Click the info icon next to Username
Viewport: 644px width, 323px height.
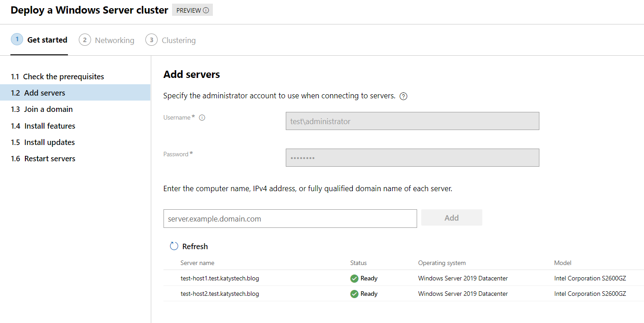coord(202,118)
